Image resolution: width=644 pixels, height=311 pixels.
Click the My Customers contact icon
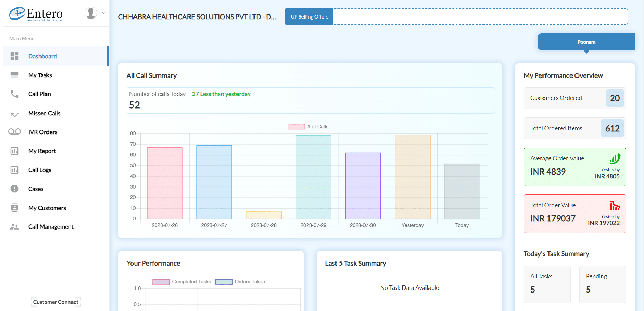pos(14,208)
